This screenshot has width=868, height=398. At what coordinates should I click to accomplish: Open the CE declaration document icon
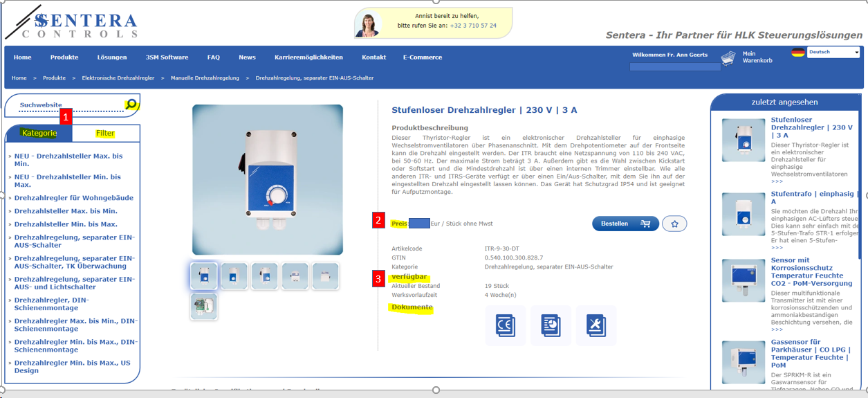506,325
